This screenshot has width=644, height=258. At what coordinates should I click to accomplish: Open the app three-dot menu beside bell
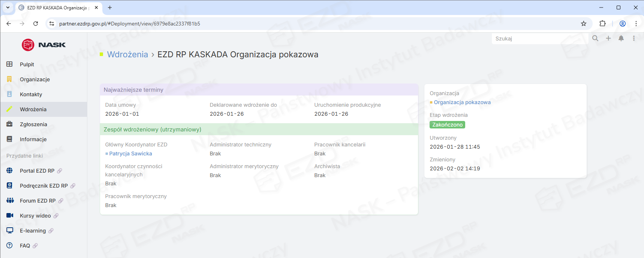(634, 38)
